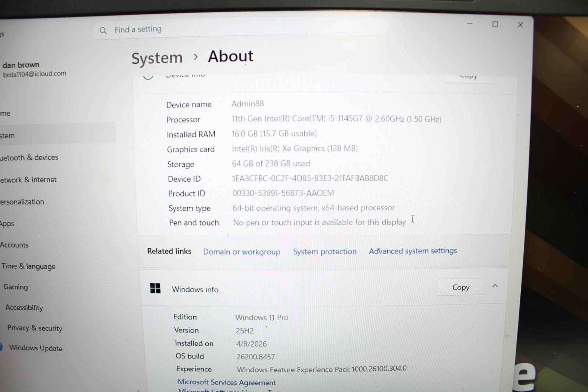The image size is (588, 392).
Task: Focus the Find a setting search box
Action: 241,29
